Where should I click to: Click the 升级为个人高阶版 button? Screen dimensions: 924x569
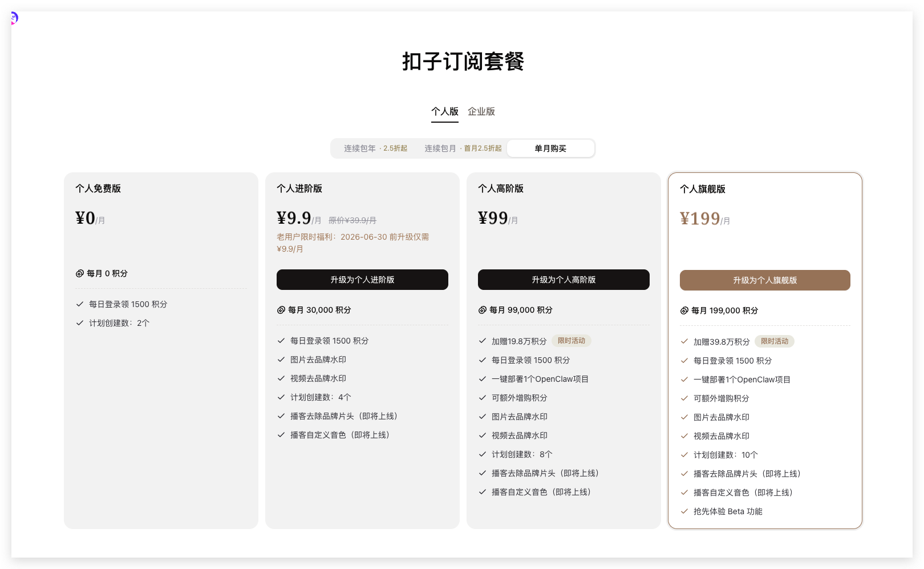[564, 280]
